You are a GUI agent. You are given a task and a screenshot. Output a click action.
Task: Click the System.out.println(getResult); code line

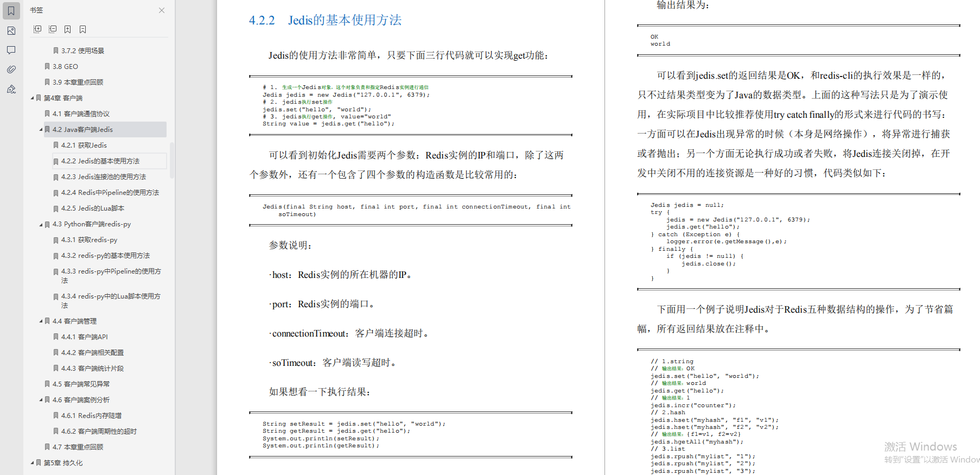pyautogui.click(x=321, y=446)
